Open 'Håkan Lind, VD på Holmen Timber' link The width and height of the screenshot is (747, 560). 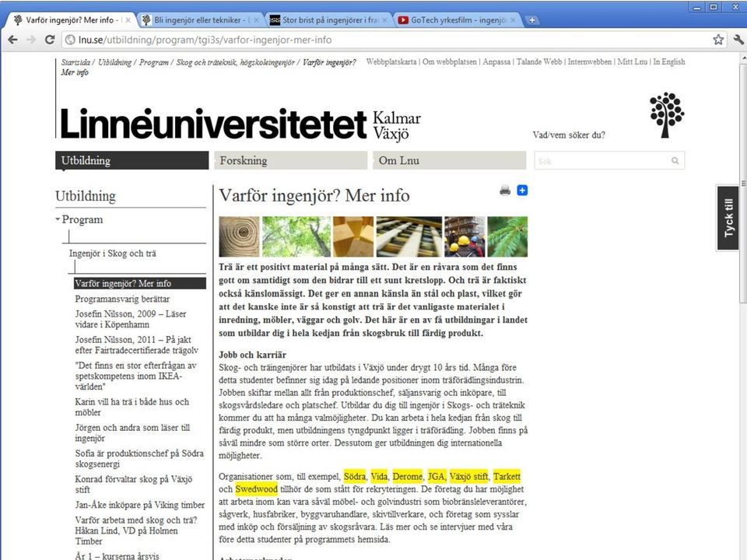[135, 530]
